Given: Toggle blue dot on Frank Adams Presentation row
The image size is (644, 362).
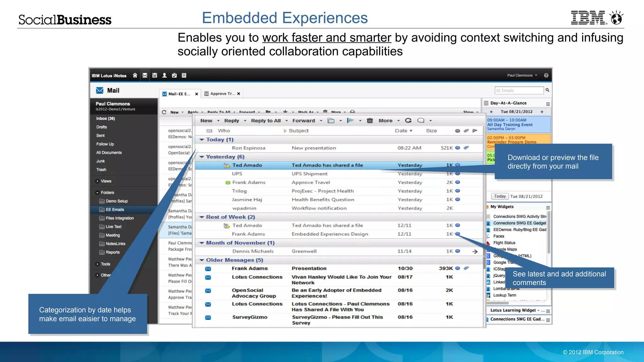Looking at the screenshot, I should click(x=458, y=268).
